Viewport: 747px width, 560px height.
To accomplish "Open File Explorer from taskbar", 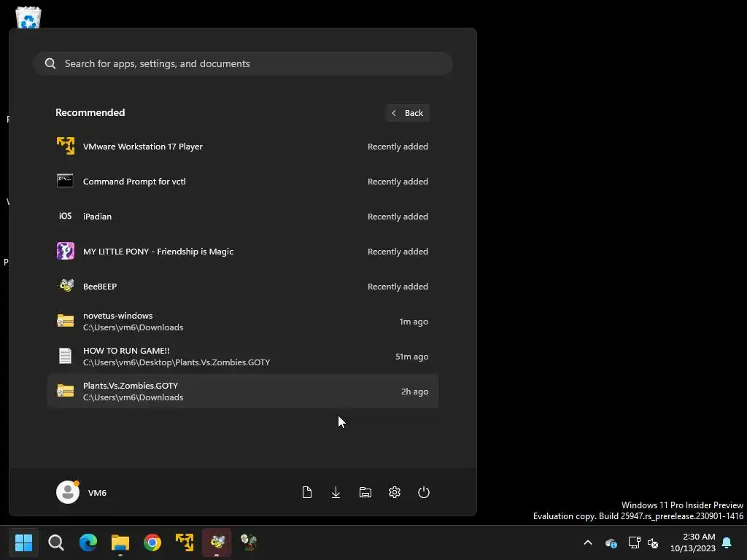I will click(x=120, y=542).
